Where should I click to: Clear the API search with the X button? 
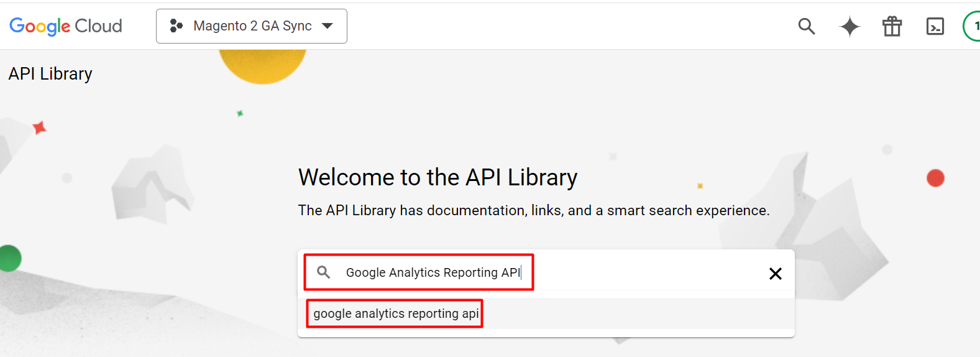point(775,274)
